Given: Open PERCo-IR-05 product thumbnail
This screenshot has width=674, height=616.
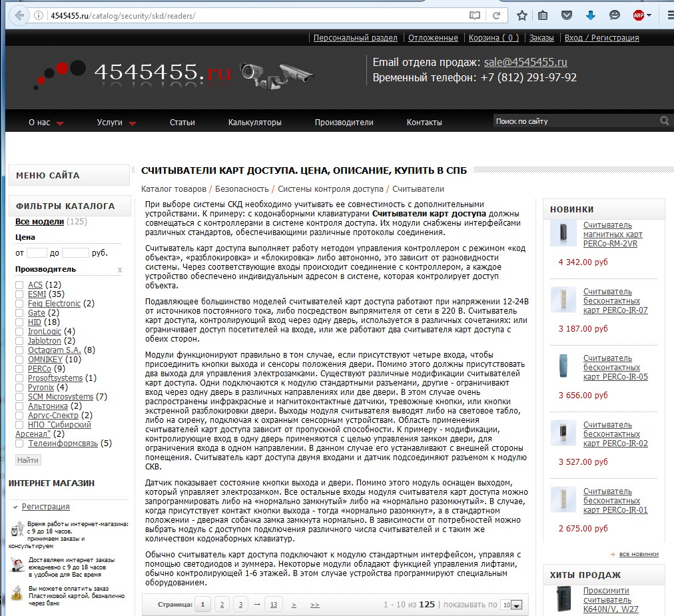Looking at the screenshot, I should 563,366.
